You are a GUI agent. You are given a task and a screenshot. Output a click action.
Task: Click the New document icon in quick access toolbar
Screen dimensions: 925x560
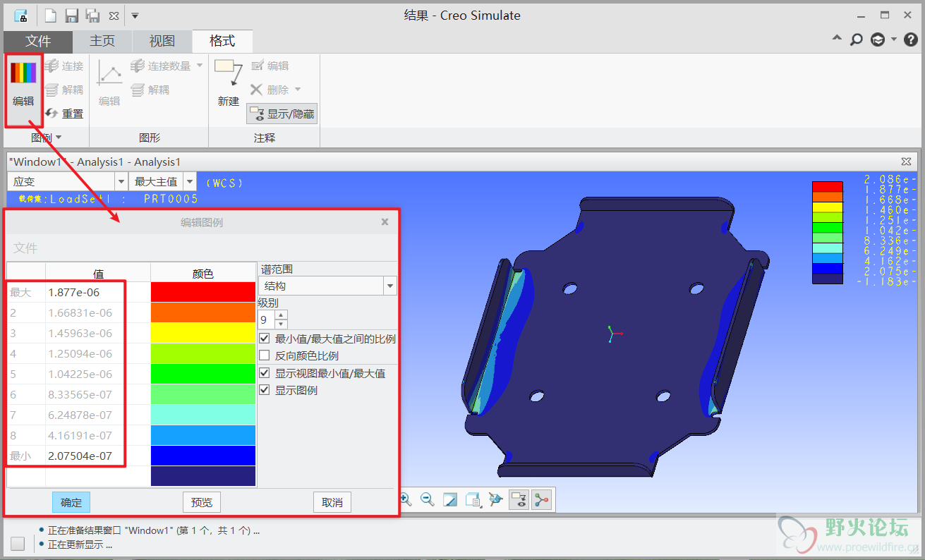tap(50, 16)
